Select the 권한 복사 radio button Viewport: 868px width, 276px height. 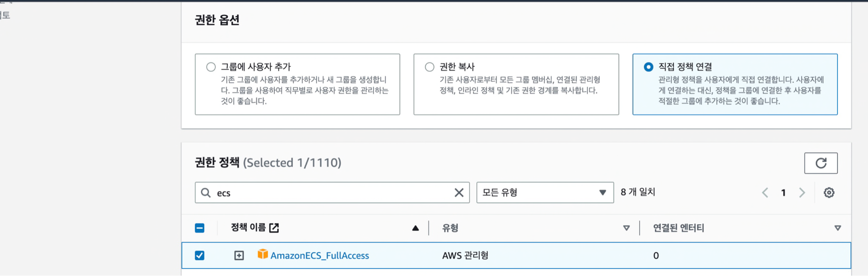(x=429, y=67)
